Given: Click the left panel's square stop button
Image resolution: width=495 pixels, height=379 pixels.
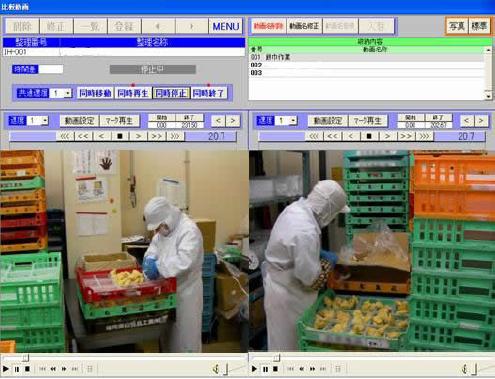Looking at the screenshot, I should [120, 136].
